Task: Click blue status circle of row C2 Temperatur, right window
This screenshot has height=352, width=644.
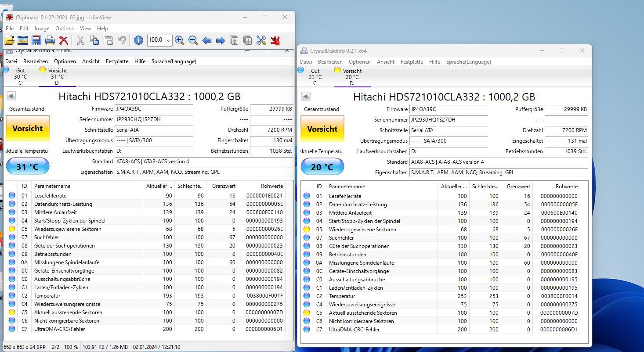Action: pos(307,296)
